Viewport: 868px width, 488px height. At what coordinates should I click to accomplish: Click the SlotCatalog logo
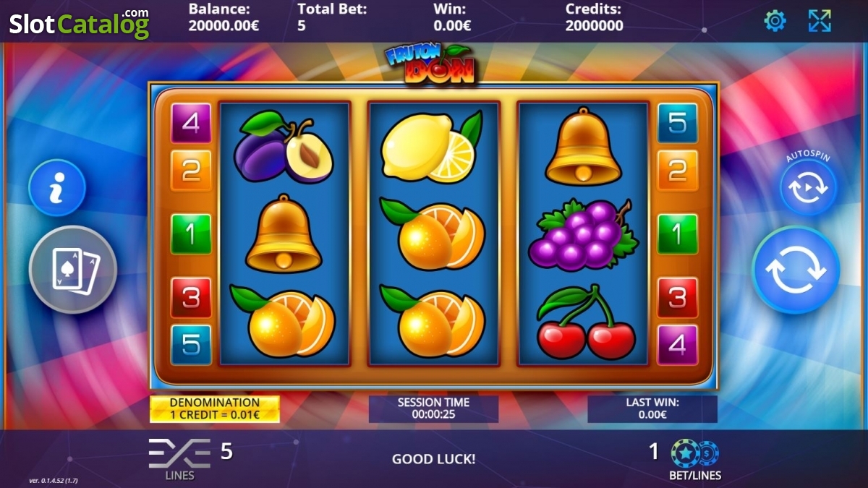[79, 23]
